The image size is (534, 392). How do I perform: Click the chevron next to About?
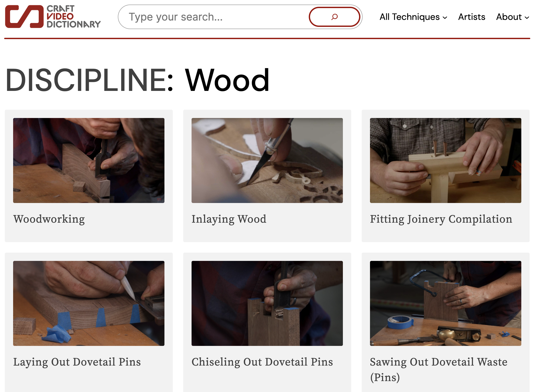(527, 17)
